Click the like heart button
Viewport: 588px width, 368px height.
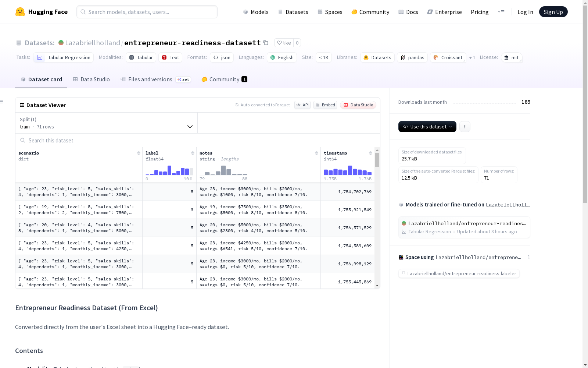[284, 43]
